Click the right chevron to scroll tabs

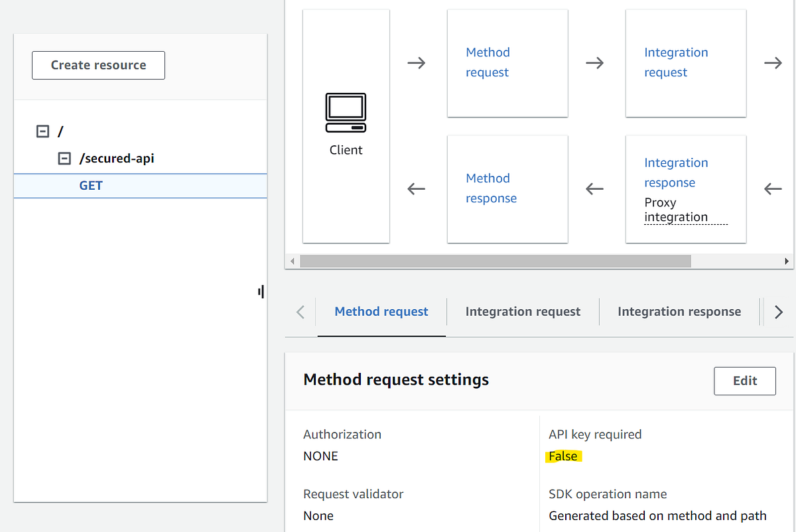(778, 311)
